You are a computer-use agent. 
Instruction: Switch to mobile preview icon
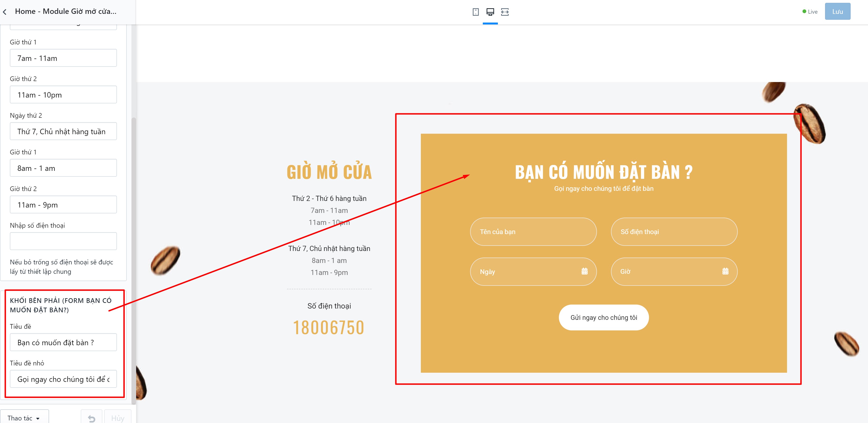click(x=476, y=12)
